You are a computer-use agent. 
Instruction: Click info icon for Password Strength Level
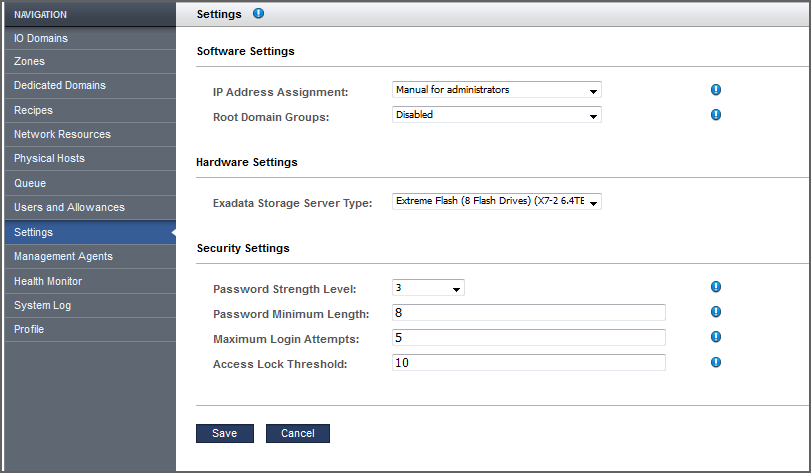(x=715, y=288)
